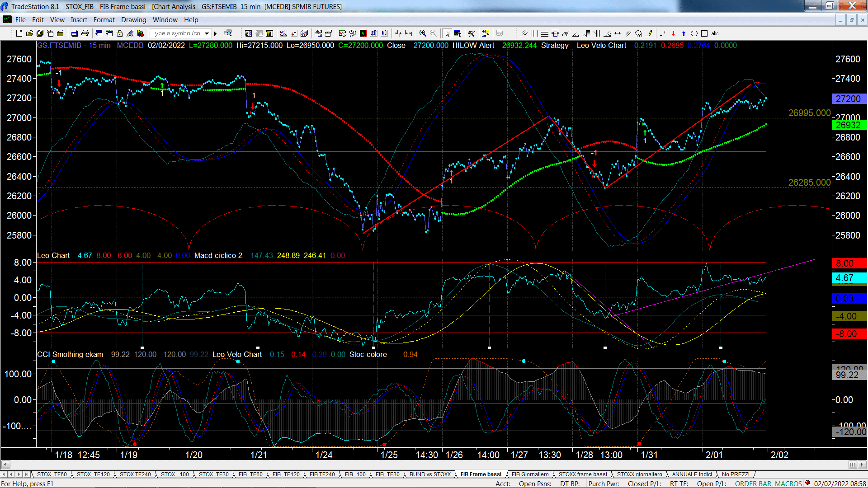
Task: Click the Print icon in toolbar
Action: point(85,33)
